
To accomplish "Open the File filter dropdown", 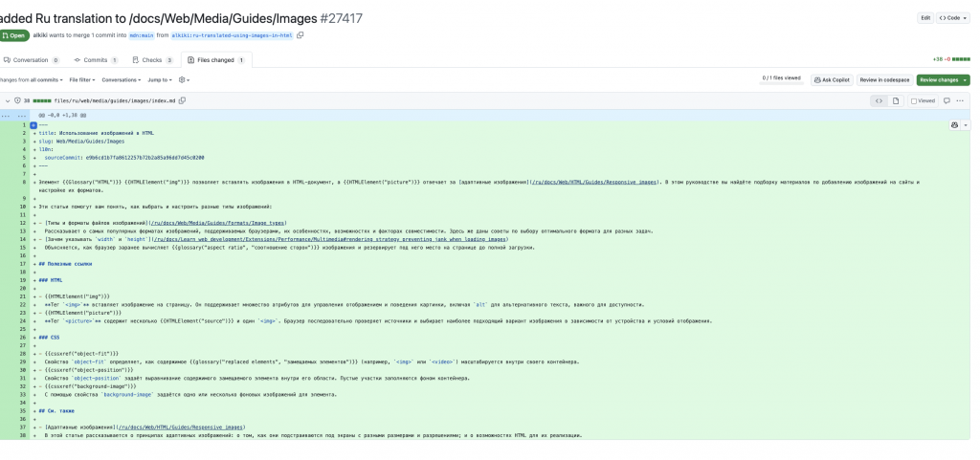I will [82, 80].
